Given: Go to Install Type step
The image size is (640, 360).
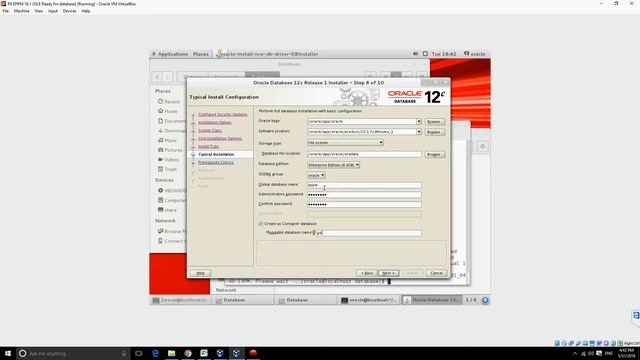Looking at the screenshot, I should (x=208, y=147).
